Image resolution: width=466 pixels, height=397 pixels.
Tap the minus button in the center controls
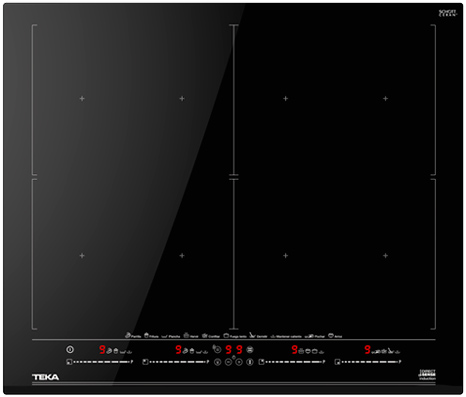tap(228, 362)
